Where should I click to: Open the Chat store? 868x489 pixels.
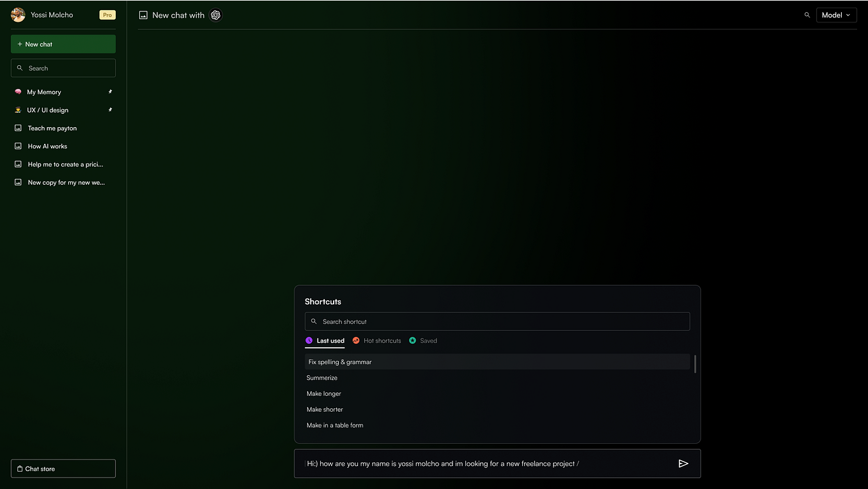point(63,469)
